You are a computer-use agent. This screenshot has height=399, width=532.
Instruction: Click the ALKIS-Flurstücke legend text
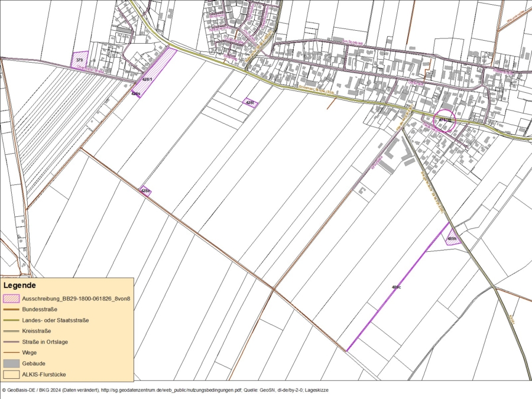pos(44,375)
